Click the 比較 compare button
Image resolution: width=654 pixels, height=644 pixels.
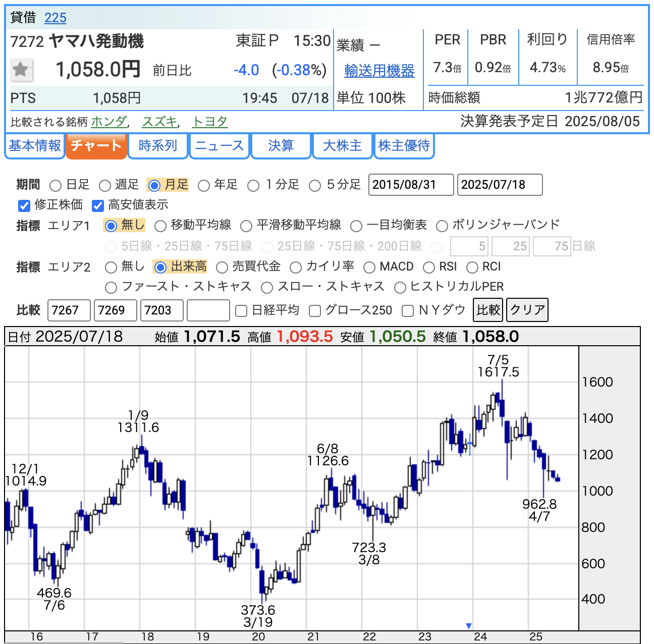point(488,309)
